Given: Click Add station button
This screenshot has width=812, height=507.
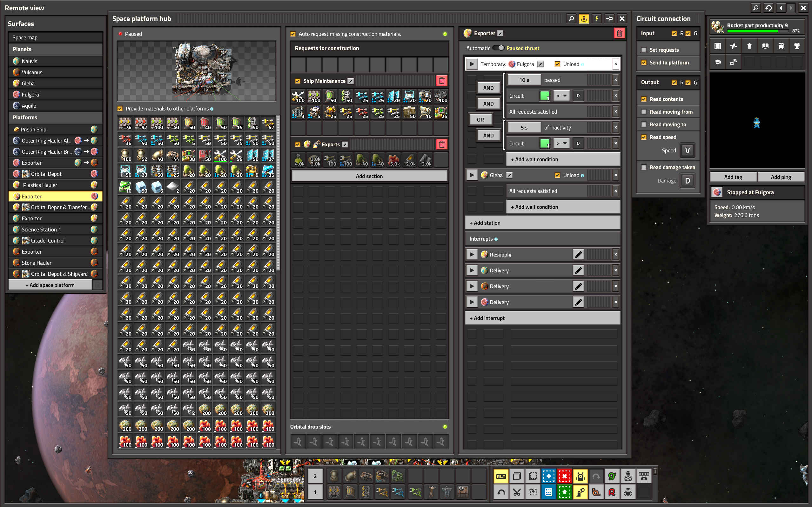Looking at the screenshot, I should [x=542, y=223].
